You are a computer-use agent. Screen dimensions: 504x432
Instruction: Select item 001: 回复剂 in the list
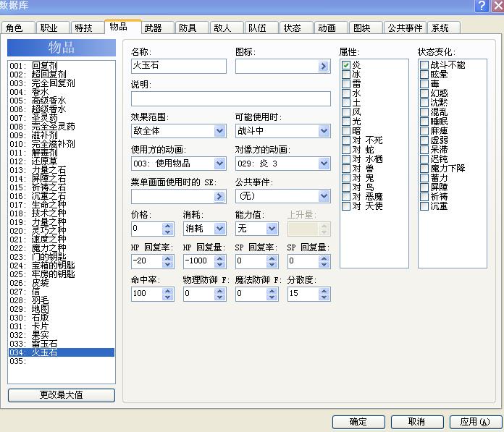pyautogui.click(x=62, y=66)
